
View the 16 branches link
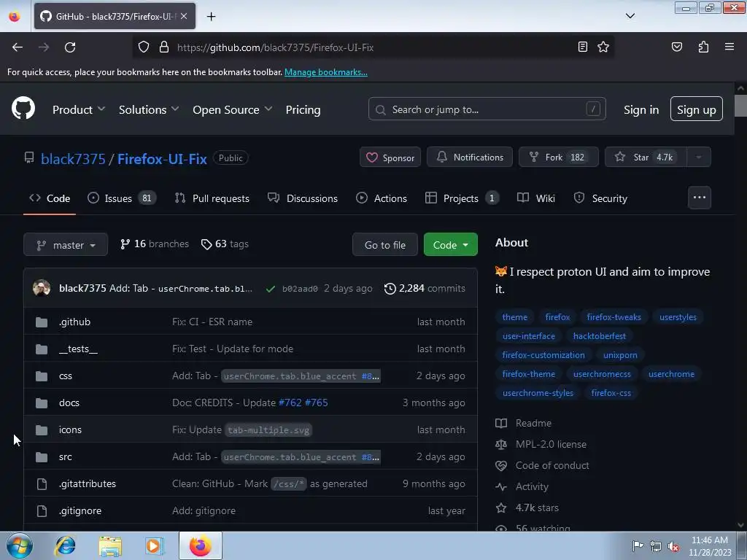tap(155, 244)
